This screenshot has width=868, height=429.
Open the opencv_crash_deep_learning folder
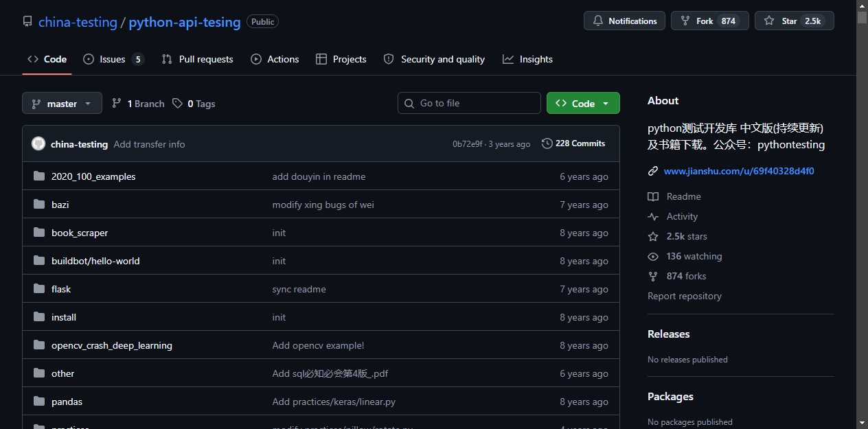(x=112, y=345)
